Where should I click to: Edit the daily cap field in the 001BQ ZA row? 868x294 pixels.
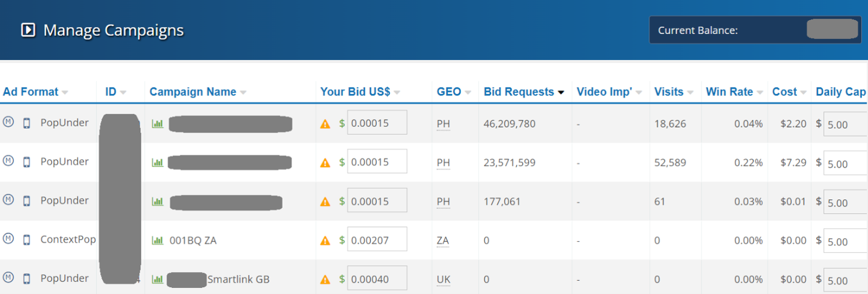click(x=846, y=241)
